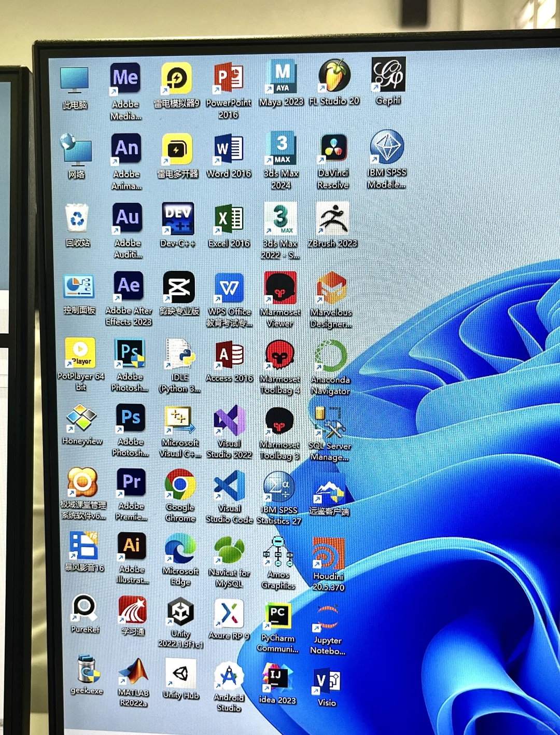Click the Visual Studio 2022 icon

[x=230, y=421]
